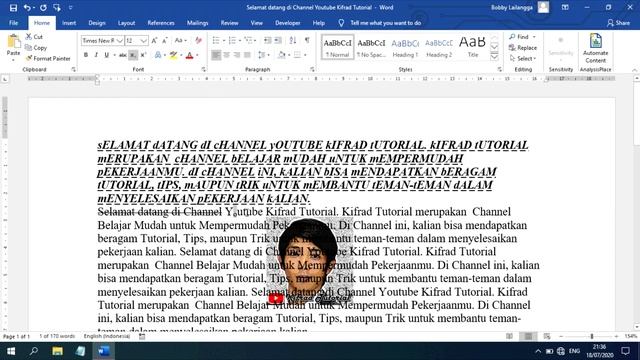Apply the Heading 1 style
The image size is (640, 360).
(405, 47)
